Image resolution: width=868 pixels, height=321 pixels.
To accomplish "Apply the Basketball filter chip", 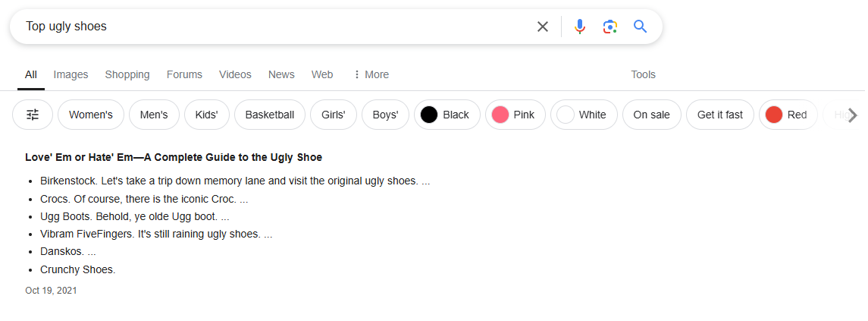I will 270,115.
